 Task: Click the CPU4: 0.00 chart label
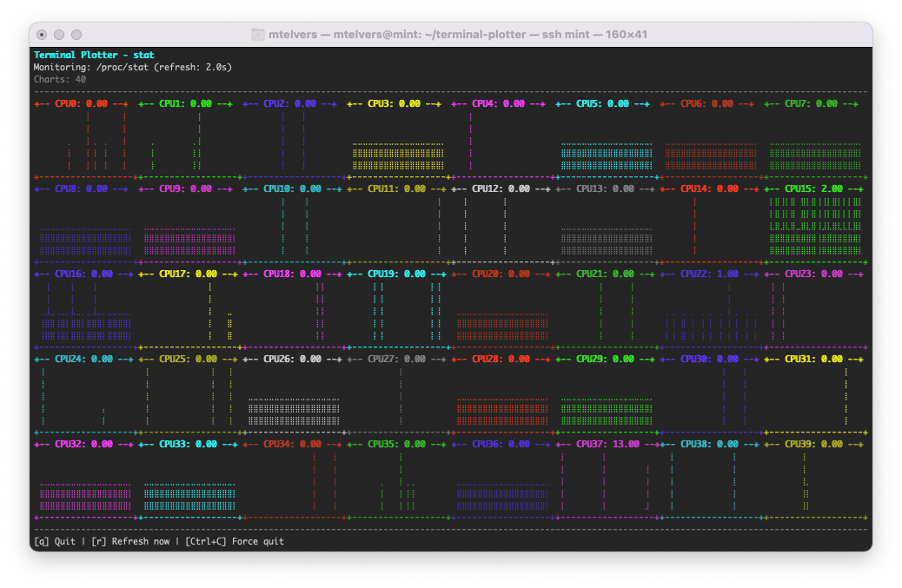[498, 104]
